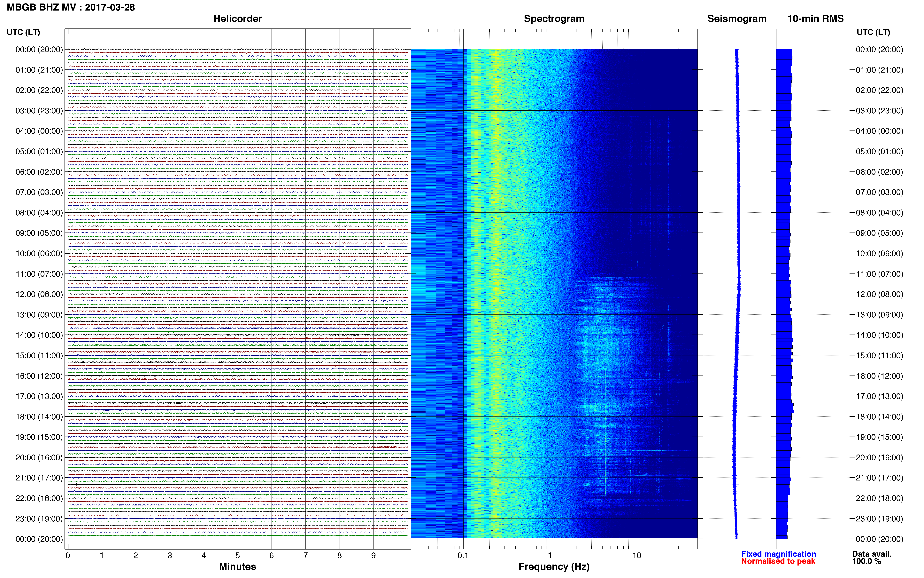Pick '18:00 (14:00)' on the right time axis

[x=879, y=417]
